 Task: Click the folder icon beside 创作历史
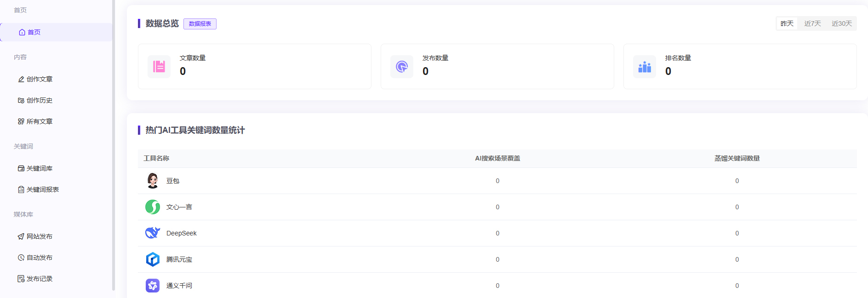(21, 100)
